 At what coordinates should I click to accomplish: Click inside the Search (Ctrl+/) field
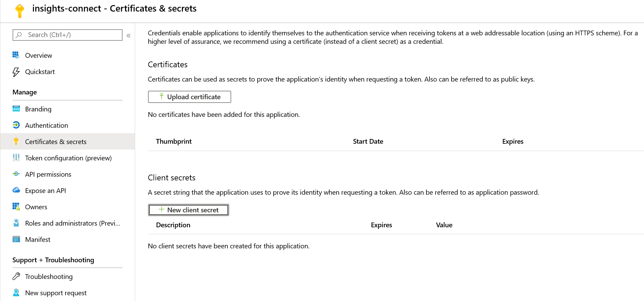68,35
